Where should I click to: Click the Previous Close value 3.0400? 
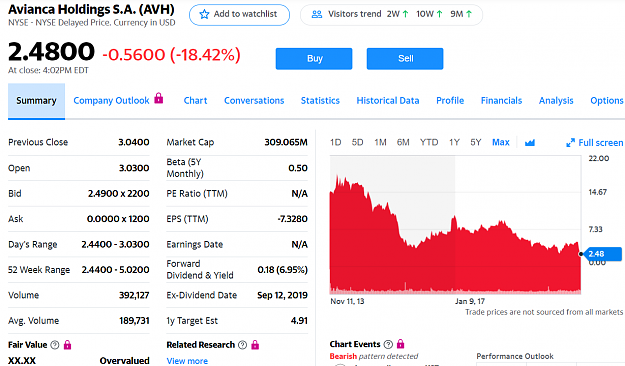coord(134,142)
